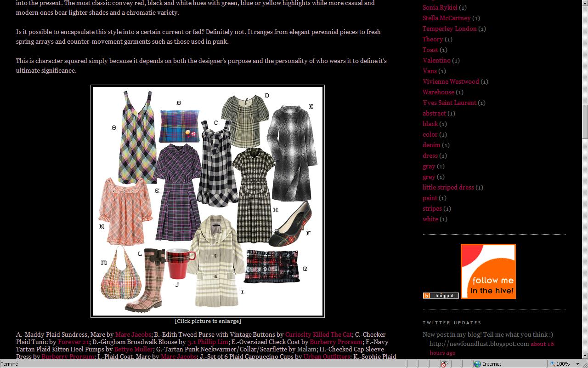Follow the Curiosity Killed The Cat link
This screenshot has width=588, height=368.
(x=318, y=334)
